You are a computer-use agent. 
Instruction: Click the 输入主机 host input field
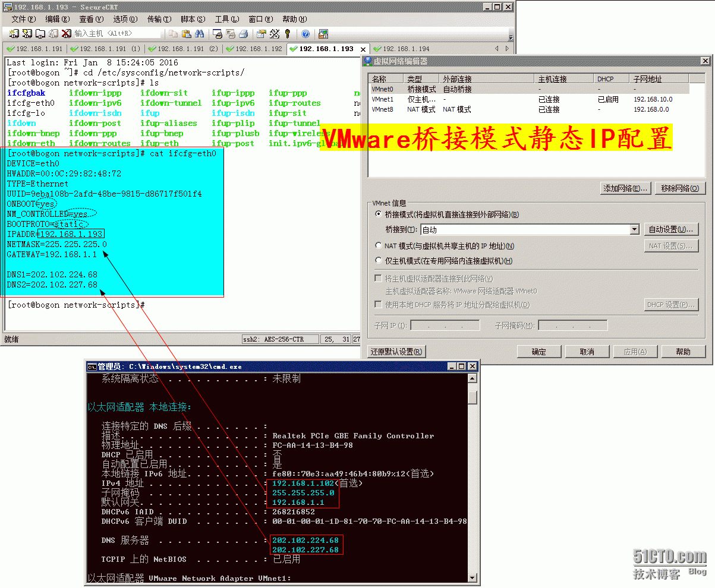point(118,34)
